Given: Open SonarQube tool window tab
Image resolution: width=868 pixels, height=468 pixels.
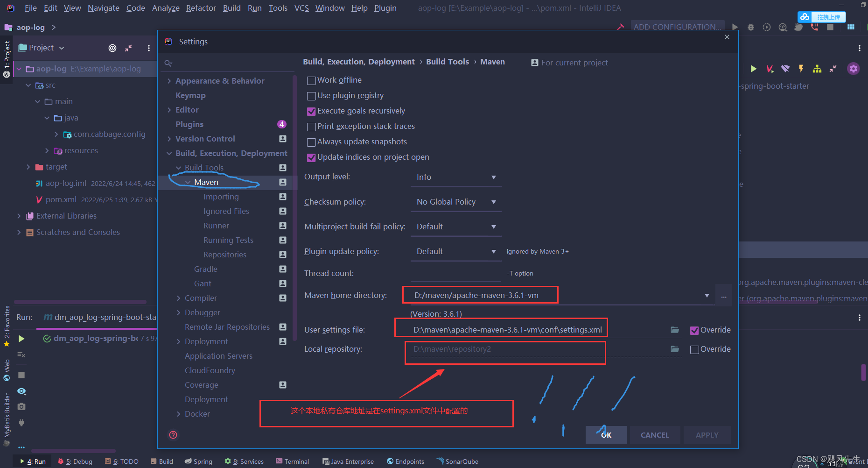Looking at the screenshot, I should tap(457, 461).
